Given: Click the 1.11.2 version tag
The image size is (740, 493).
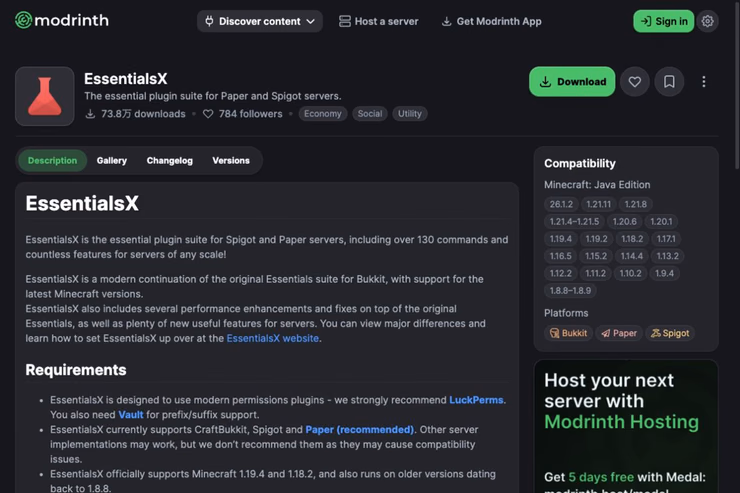Looking at the screenshot, I should 596,273.
